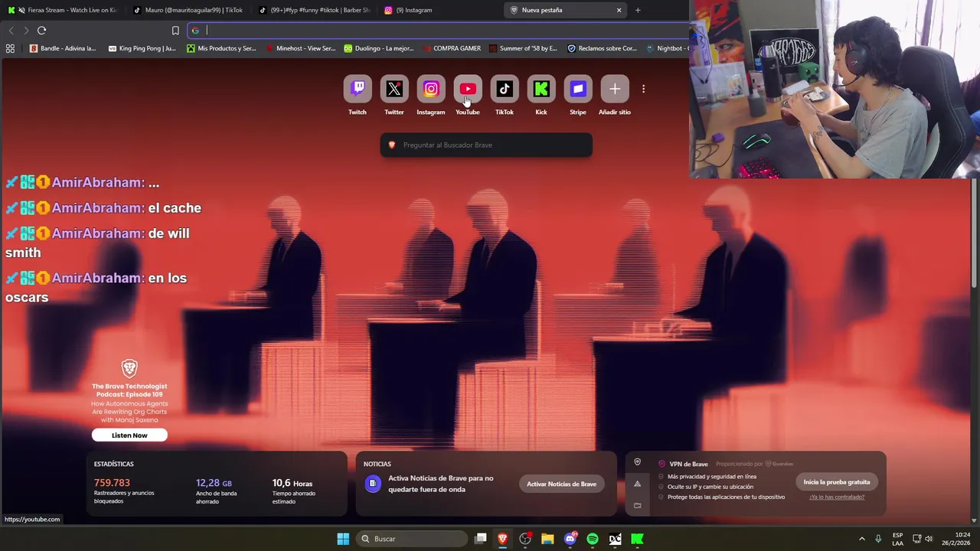The image size is (980, 551).
Task: Open the Kick app taskbar icon
Action: (637, 539)
